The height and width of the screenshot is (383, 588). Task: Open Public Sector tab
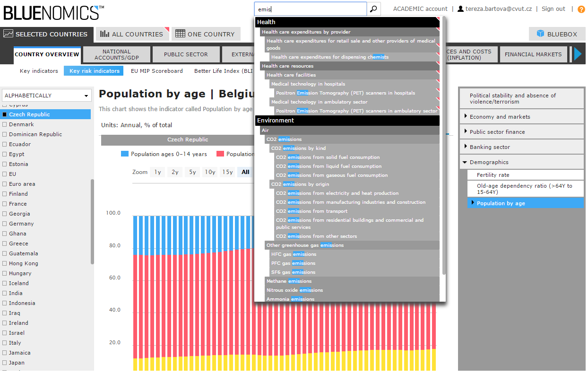click(x=186, y=54)
